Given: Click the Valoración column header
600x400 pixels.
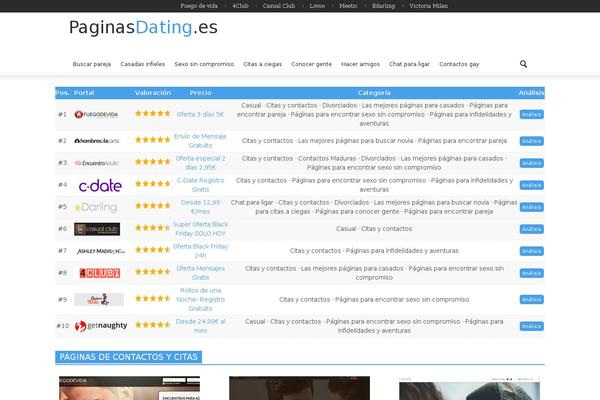Looking at the screenshot, I should pos(153,93).
